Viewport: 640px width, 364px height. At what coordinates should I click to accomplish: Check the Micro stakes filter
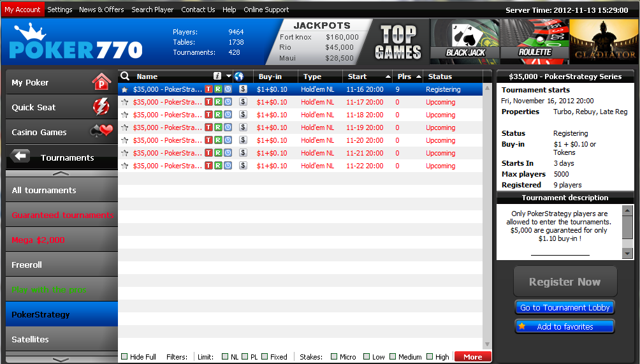(334, 356)
